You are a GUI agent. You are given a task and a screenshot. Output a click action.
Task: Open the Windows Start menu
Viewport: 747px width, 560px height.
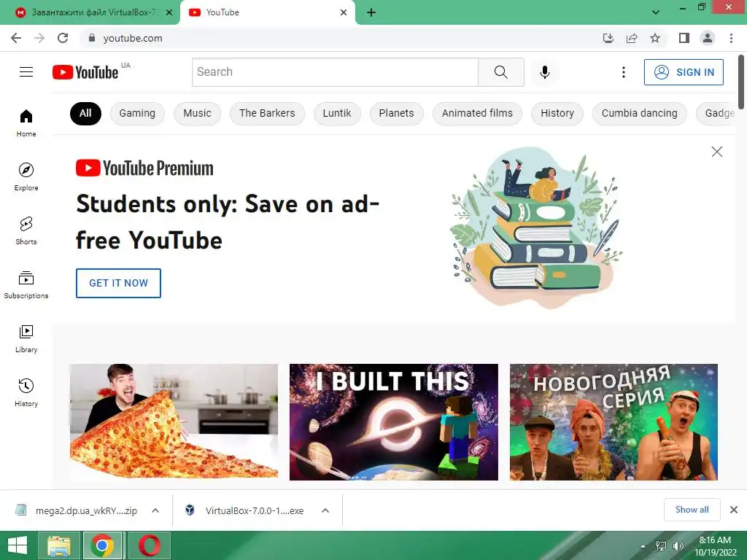18,545
